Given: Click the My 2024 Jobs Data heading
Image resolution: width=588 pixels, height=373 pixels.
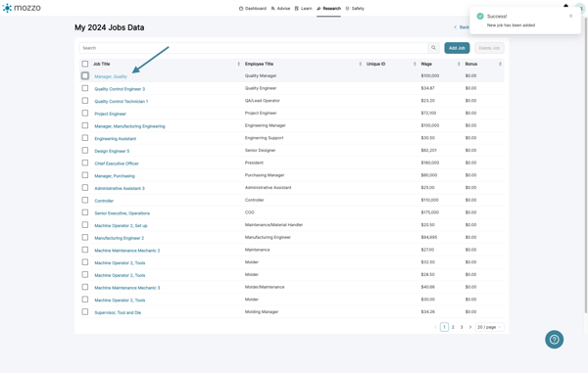Looking at the screenshot, I should [109, 27].
